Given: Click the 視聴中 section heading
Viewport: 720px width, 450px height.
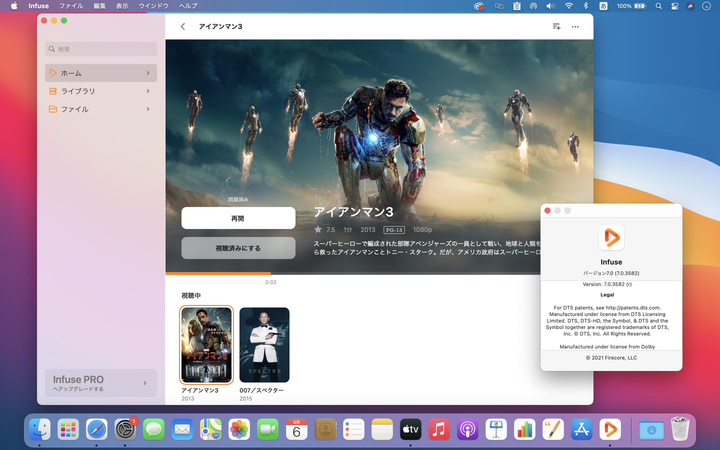Looking at the screenshot, I should 191,295.
